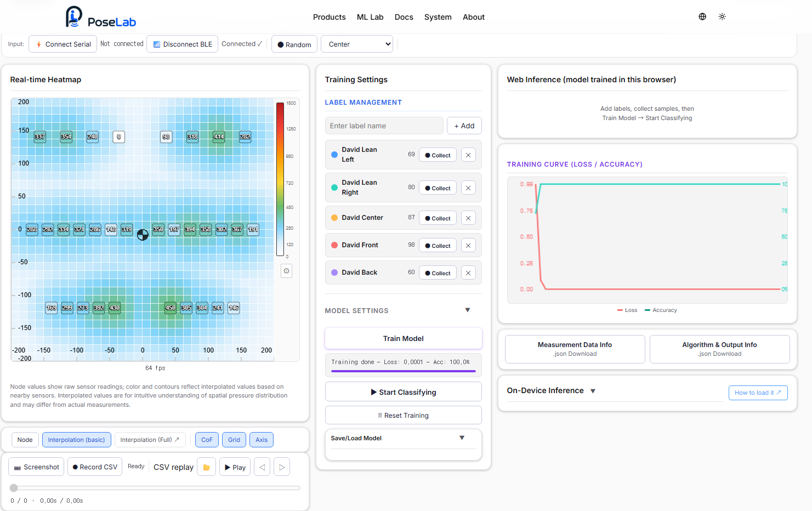Open the Docs menu item

tap(404, 17)
